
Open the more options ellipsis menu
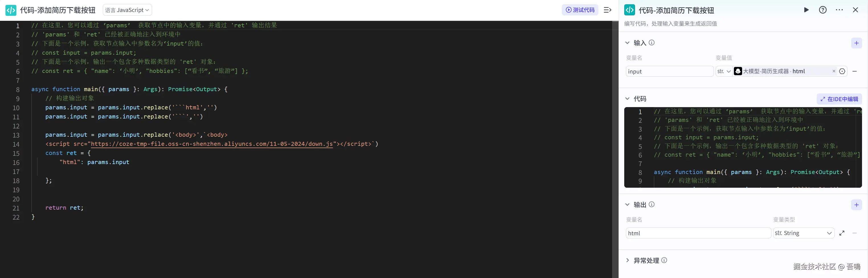click(839, 10)
